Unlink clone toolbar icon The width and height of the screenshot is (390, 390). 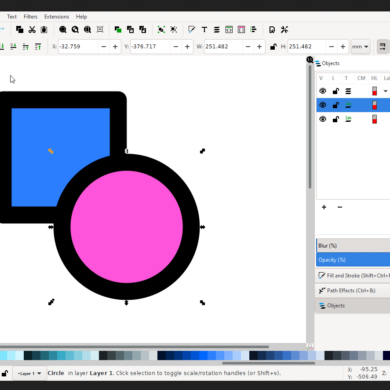coord(143,30)
